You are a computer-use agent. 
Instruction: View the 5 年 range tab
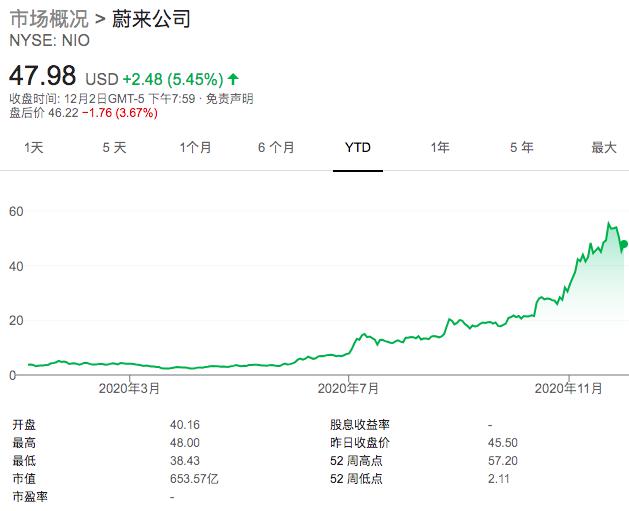[521, 148]
